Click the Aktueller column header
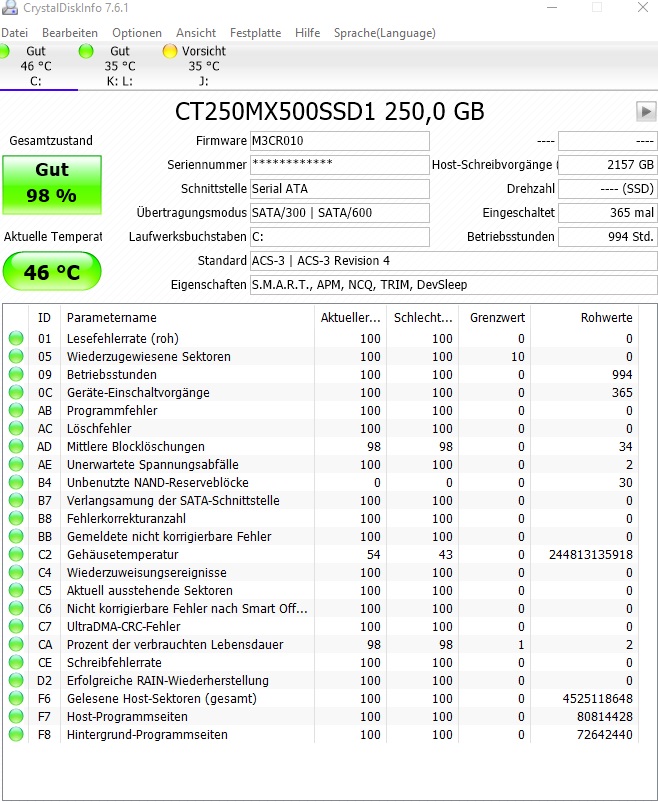This screenshot has width=658, height=802. click(350, 318)
